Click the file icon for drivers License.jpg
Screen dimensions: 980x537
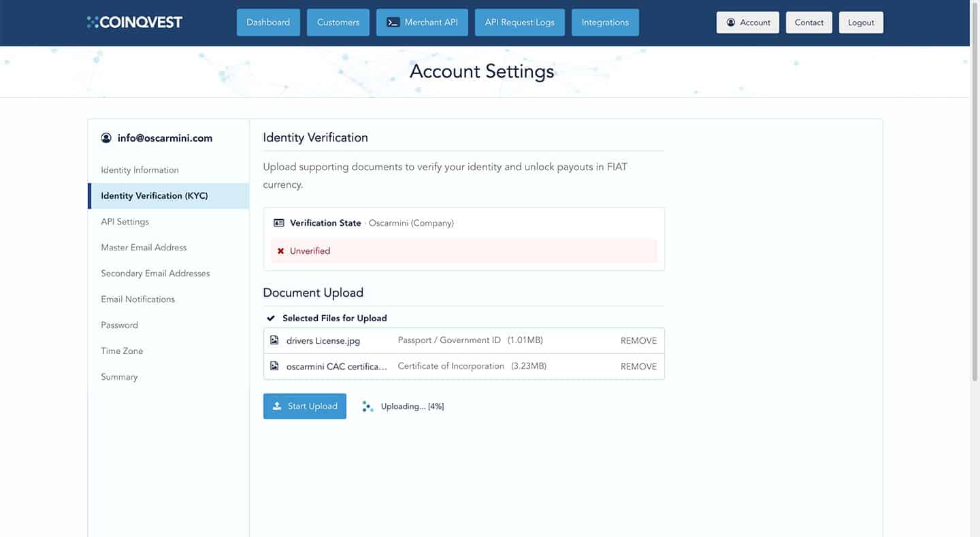click(274, 340)
